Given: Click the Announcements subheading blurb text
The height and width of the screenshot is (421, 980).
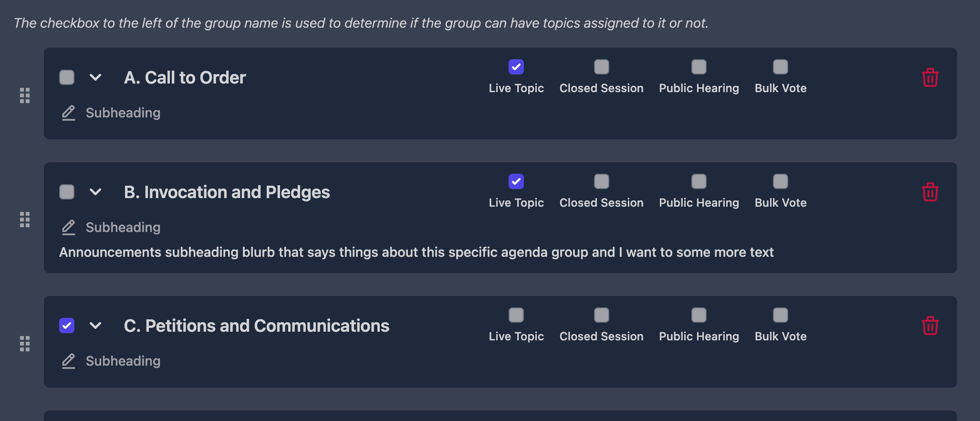Looking at the screenshot, I should 416,252.
